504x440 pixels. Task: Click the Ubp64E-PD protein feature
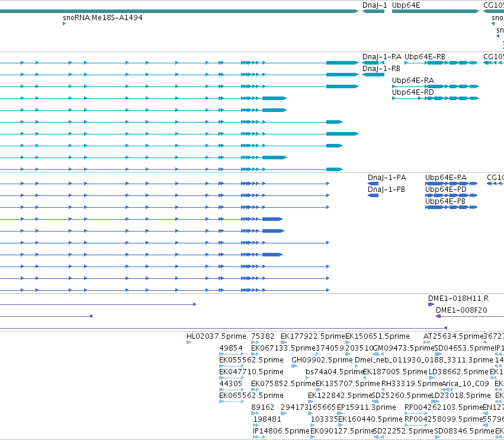[451, 195]
